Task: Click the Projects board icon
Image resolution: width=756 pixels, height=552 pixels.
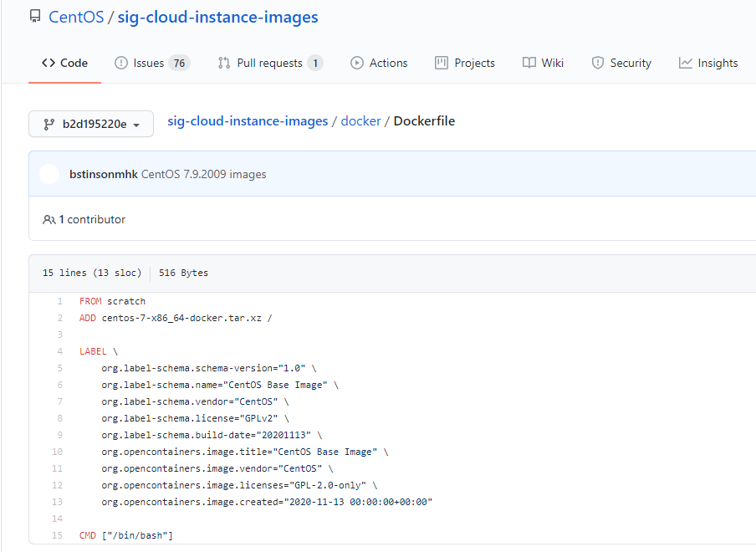Action: coord(442,64)
